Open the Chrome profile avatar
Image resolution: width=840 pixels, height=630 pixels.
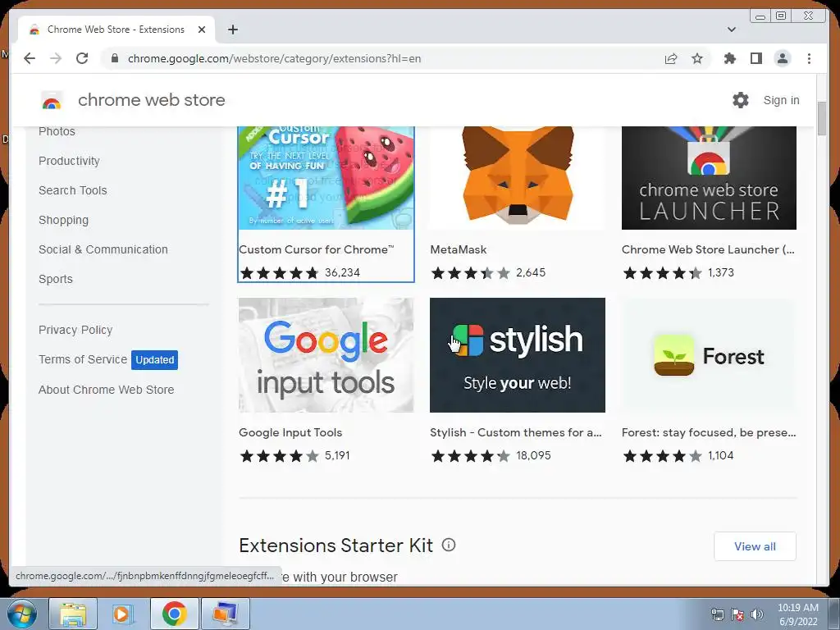pyautogui.click(x=782, y=58)
